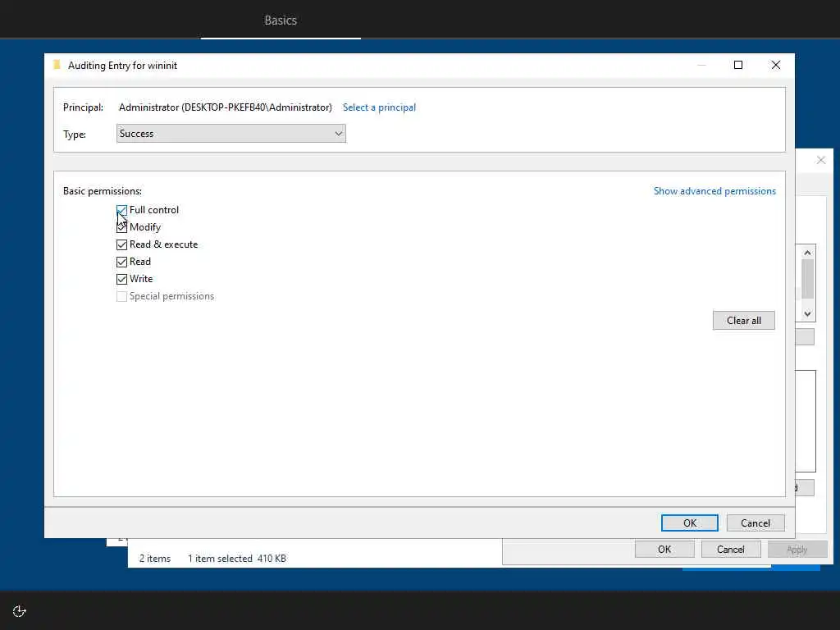Image resolution: width=840 pixels, height=630 pixels.
Task: Click Cancel in the background properties window
Action: pyautogui.click(x=731, y=549)
